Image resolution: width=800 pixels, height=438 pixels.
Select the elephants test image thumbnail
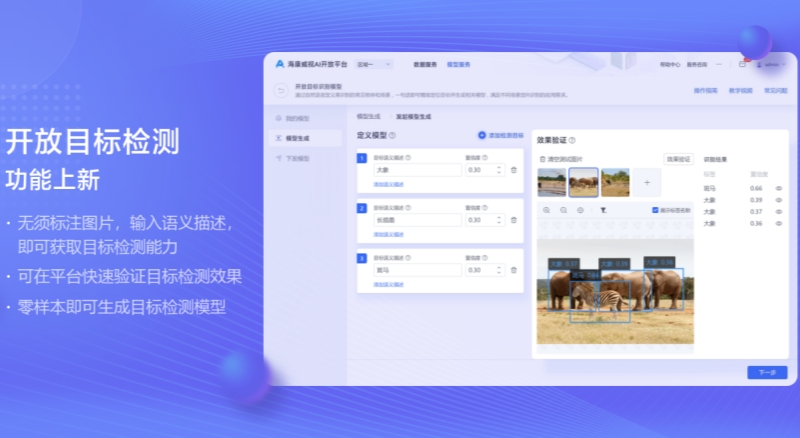584,182
